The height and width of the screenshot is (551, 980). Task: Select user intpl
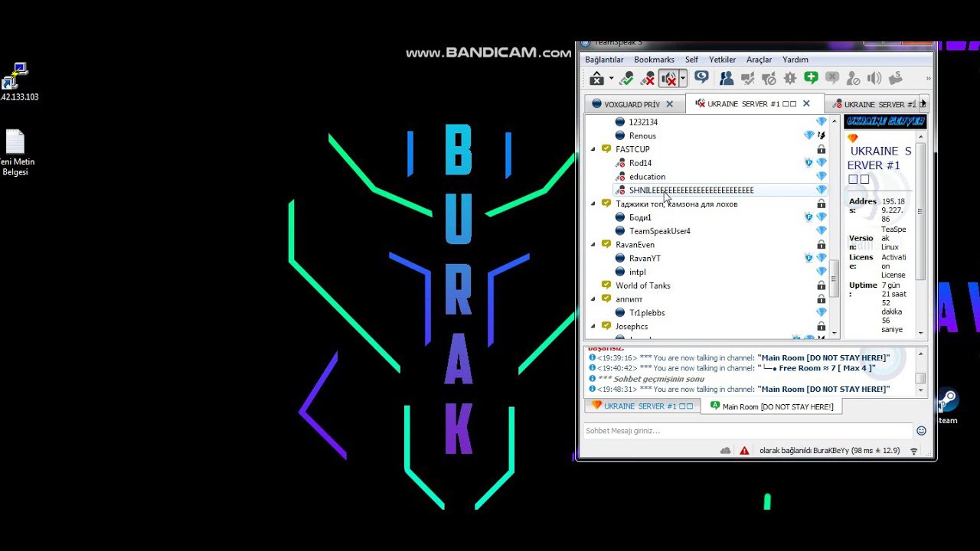[x=637, y=272]
